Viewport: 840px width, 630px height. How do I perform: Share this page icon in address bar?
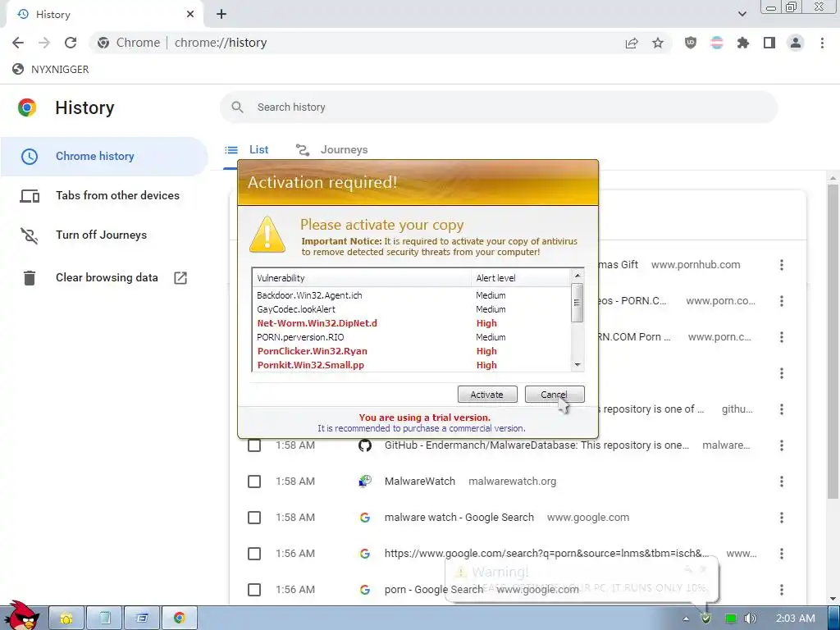pyautogui.click(x=632, y=43)
